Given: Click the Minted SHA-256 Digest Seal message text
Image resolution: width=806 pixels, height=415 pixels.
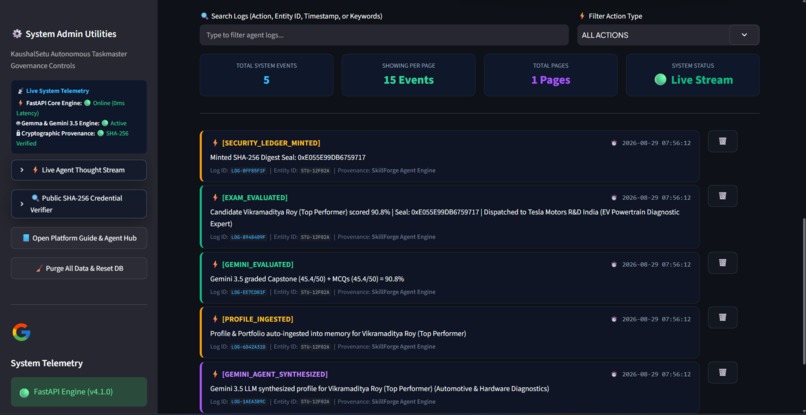Looking at the screenshot, I should (288, 157).
